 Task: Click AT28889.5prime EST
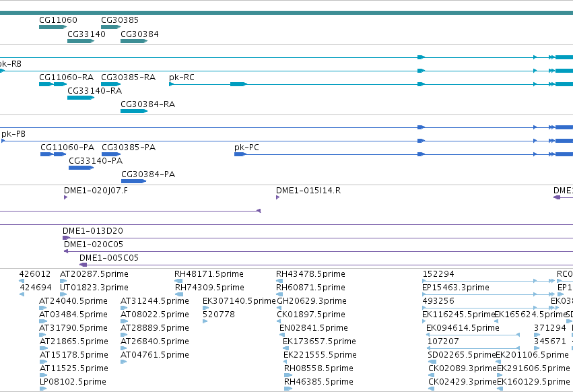pos(124,335)
